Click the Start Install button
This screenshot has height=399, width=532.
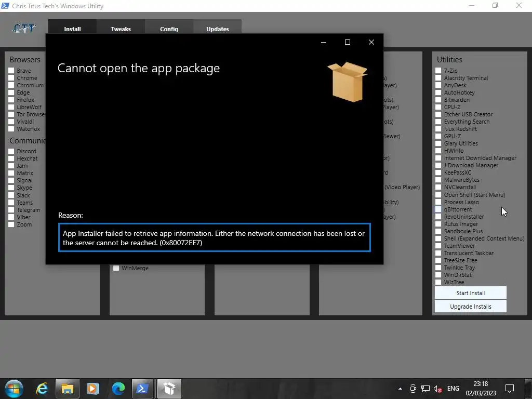pyautogui.click(x=471, y=293)
